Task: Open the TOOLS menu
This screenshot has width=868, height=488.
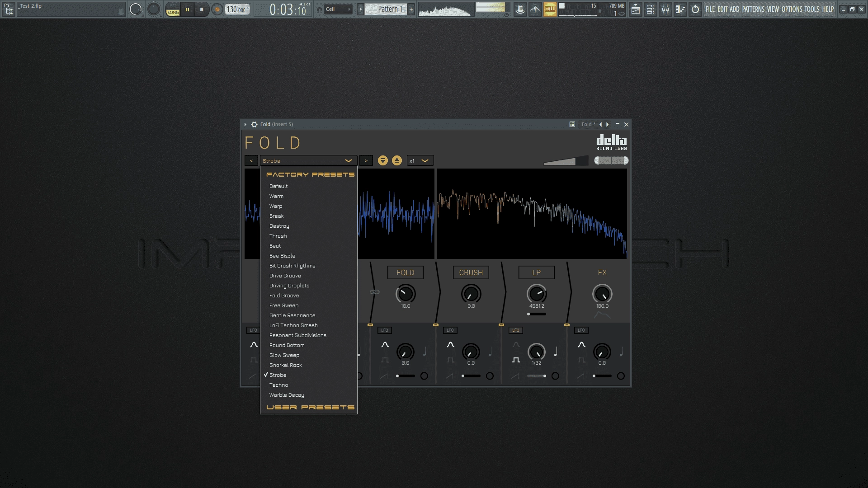Action: [x=812, y=9]
